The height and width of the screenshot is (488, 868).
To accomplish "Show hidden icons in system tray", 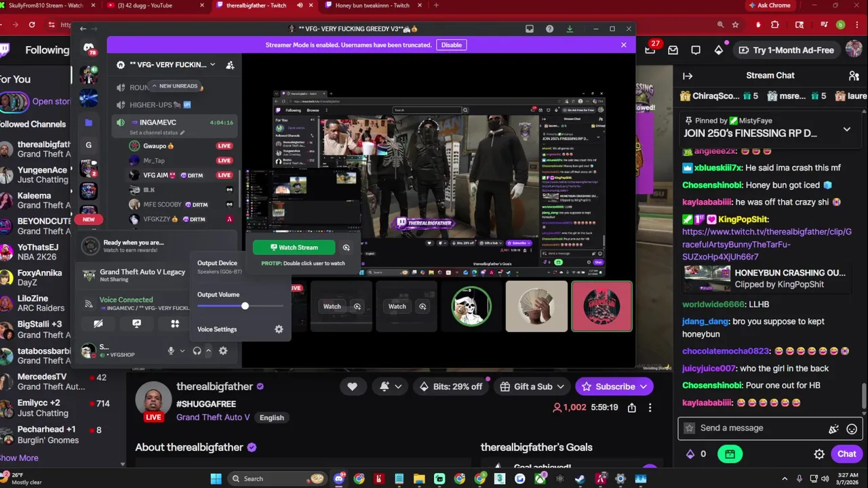I will [785, 479].
